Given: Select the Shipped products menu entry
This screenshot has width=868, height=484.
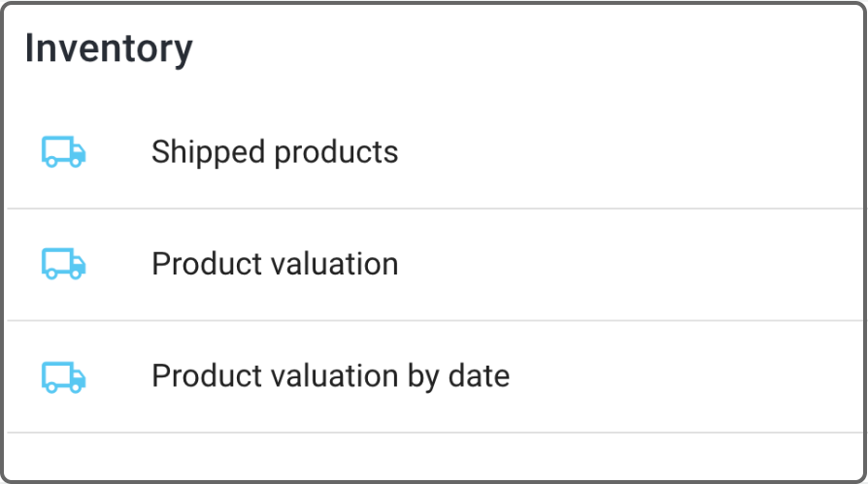Looking at the screenshot, I should pyautogui.click(x=275, y=152).
